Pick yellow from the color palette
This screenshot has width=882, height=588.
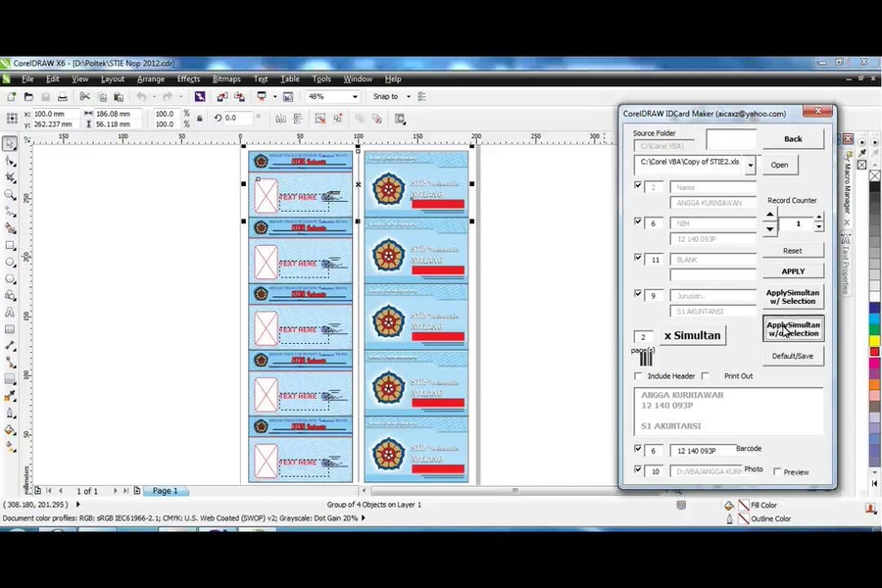[x=872, y=339]
